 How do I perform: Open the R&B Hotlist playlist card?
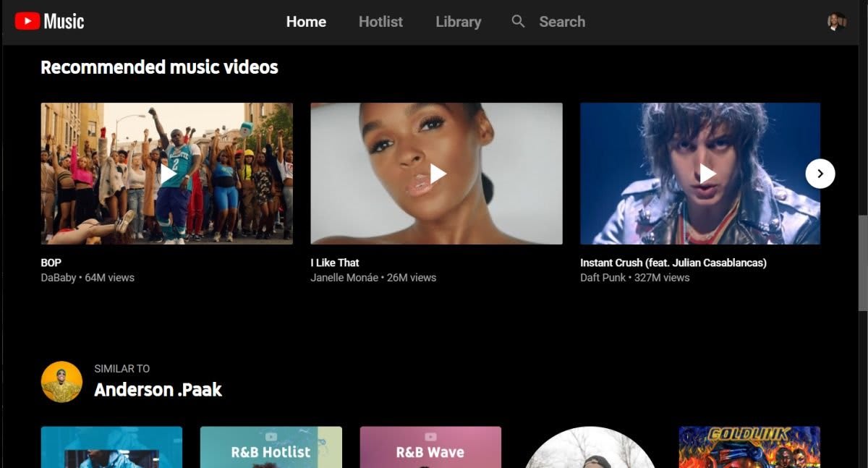(x=271, y=447)
